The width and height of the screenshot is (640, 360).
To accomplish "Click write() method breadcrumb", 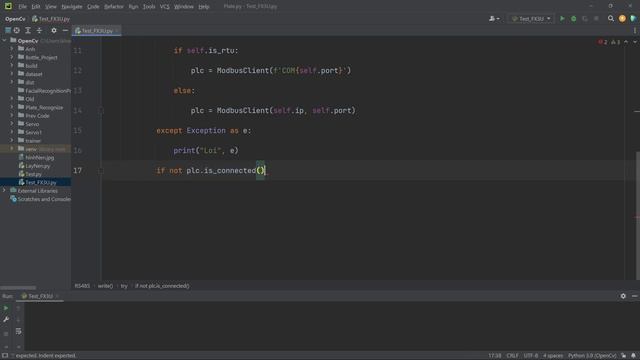I will (x=105, y=286).
